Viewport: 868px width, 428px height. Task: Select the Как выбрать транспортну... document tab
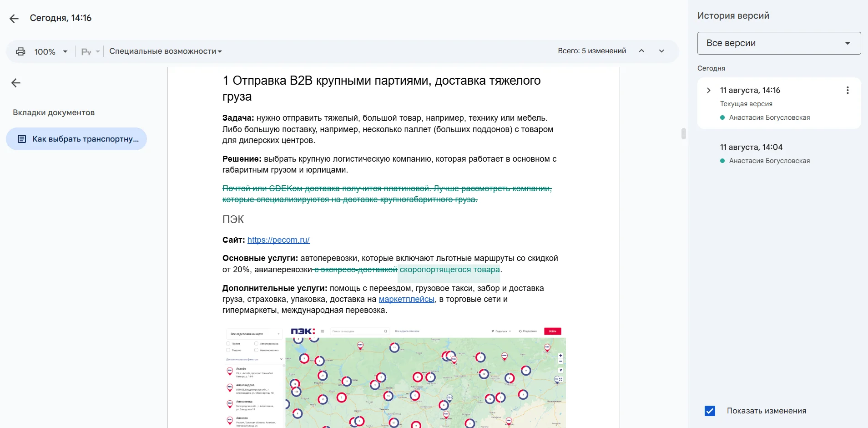[76, 139]
